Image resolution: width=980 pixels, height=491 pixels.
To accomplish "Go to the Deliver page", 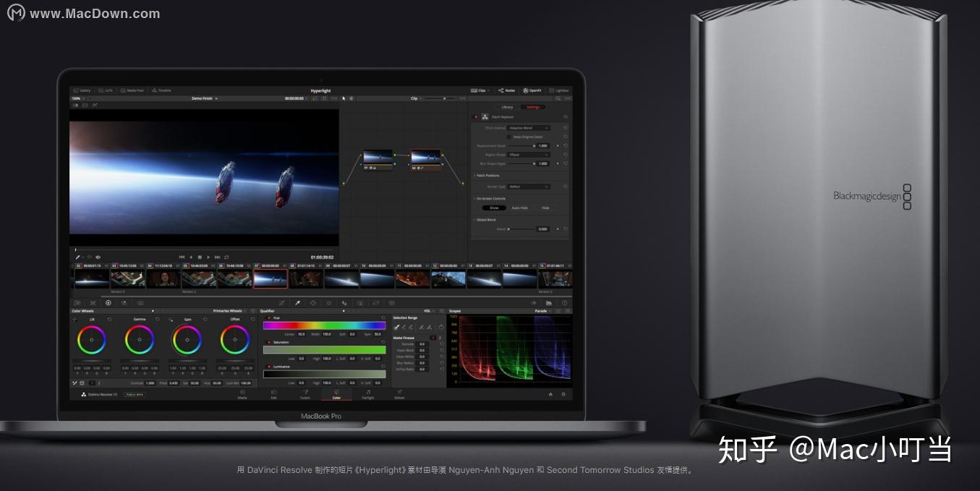I will (x=399, y=395).
